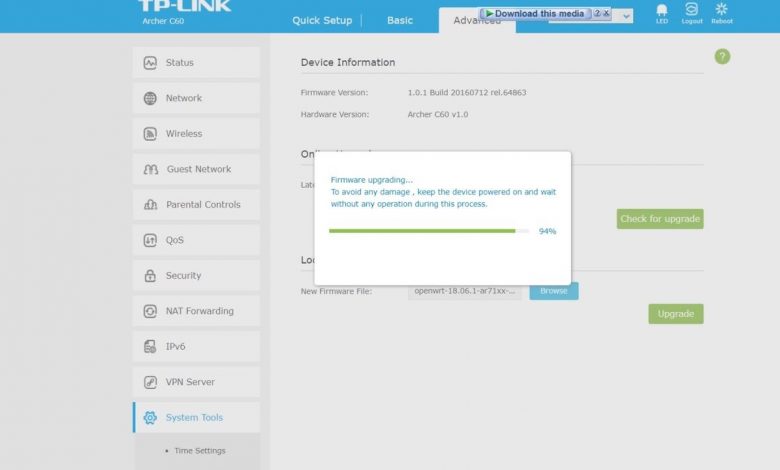Viewport: 780px width, 470px height.
Task: Click the green Upgrade button
Action: (x=676, y=314)
